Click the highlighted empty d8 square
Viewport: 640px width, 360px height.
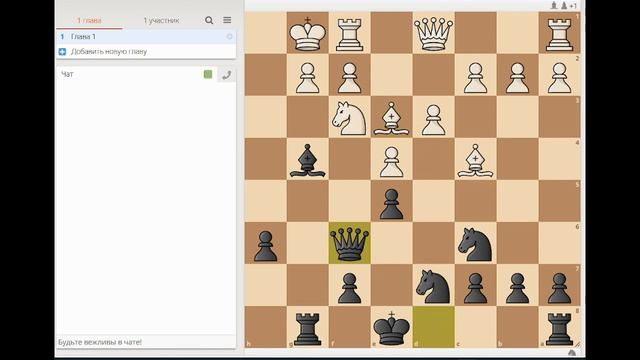tap(433, 327)
